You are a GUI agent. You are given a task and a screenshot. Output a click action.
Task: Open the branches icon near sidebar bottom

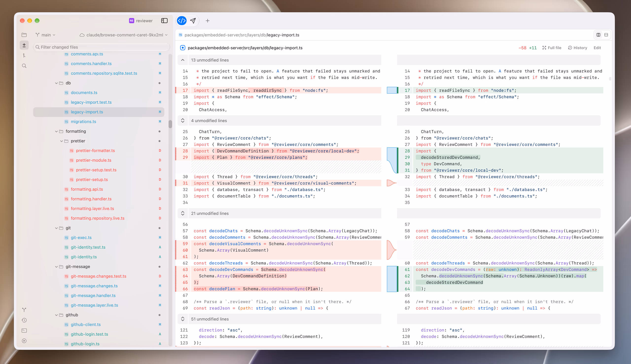pos(24,310)
